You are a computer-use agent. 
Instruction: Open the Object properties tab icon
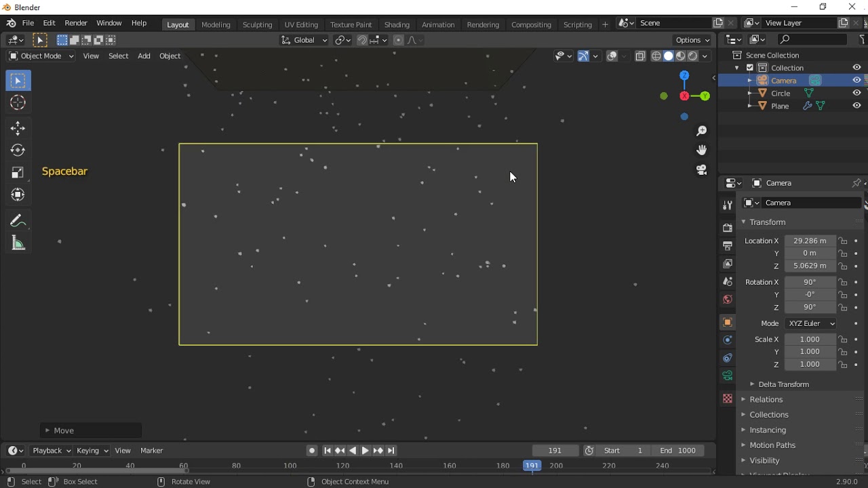(x=728, y=323)
